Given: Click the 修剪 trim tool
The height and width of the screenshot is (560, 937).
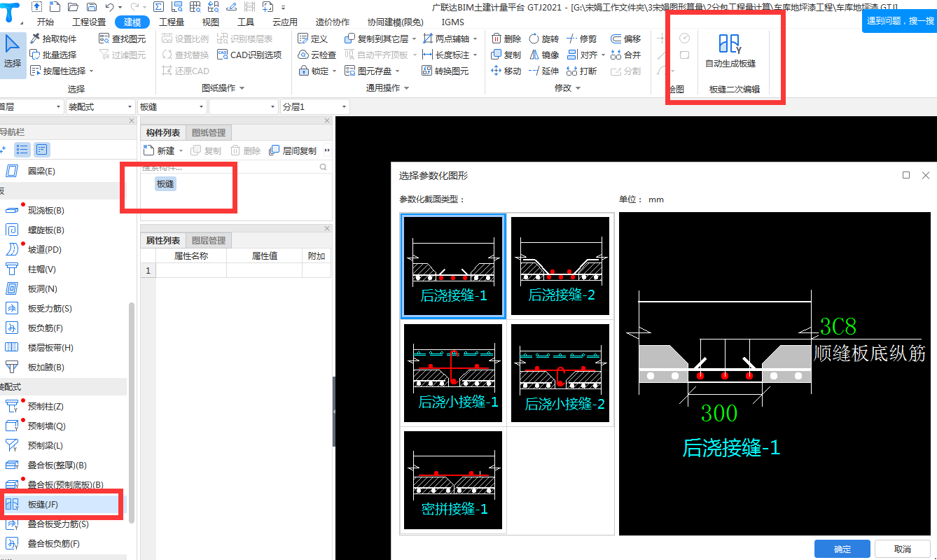Looking at the screenshot, I should click(582, 38).
